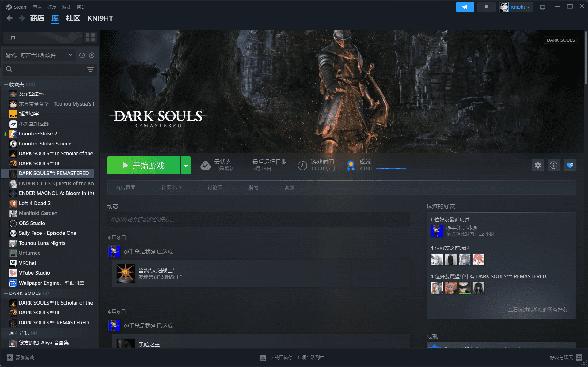Image resolution: width=588 pixels, height=367 pixels.
Task: Click 查看玩过此游戏的所有好友 link
Action: point(537,310)
